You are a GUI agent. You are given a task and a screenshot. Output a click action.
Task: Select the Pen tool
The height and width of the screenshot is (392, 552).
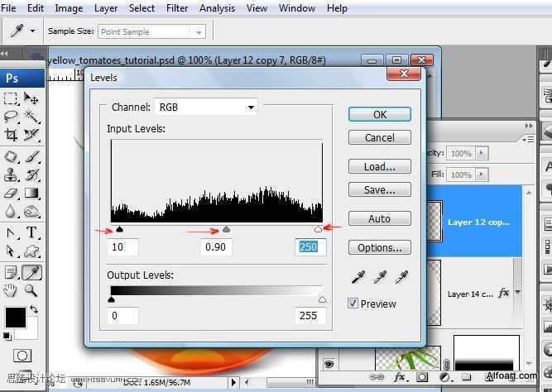pos(11,232)
